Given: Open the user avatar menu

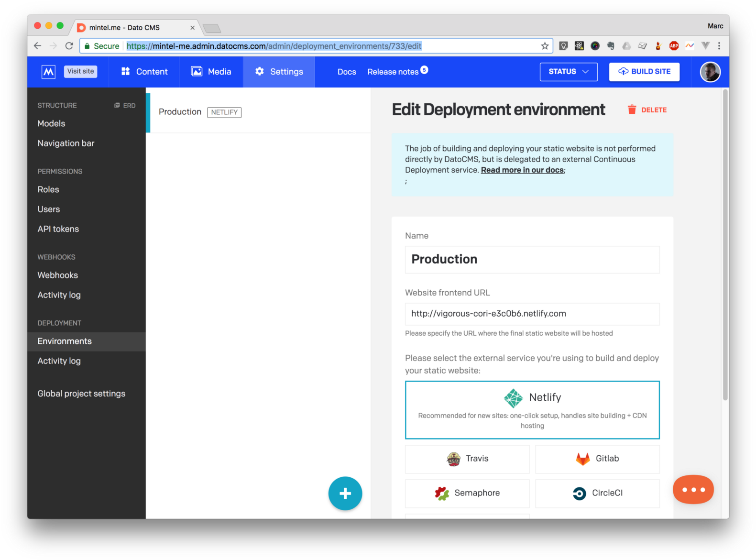Looking at the screenshot, I should point(710,72).
